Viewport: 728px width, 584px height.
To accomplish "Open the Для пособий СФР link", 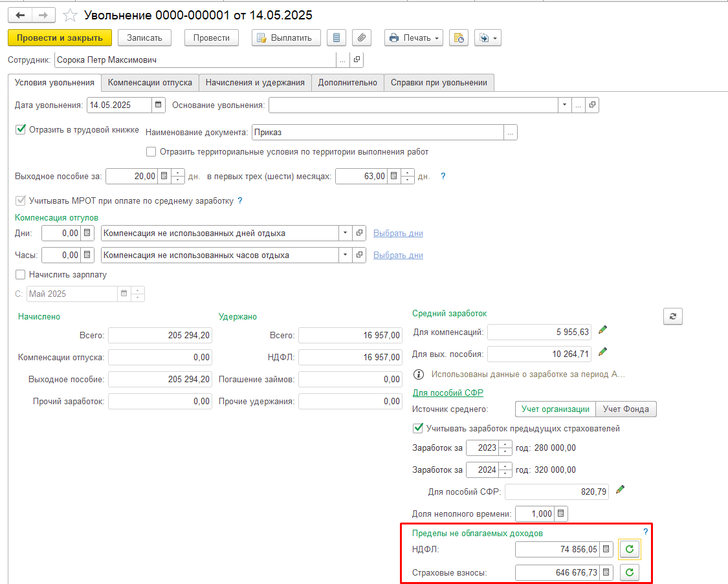I will click(448, 393).
